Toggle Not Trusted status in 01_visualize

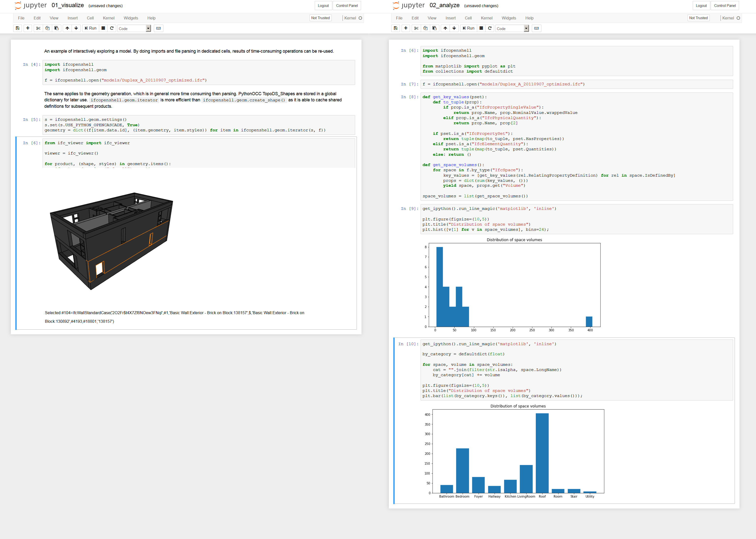[x=320, y=18]
